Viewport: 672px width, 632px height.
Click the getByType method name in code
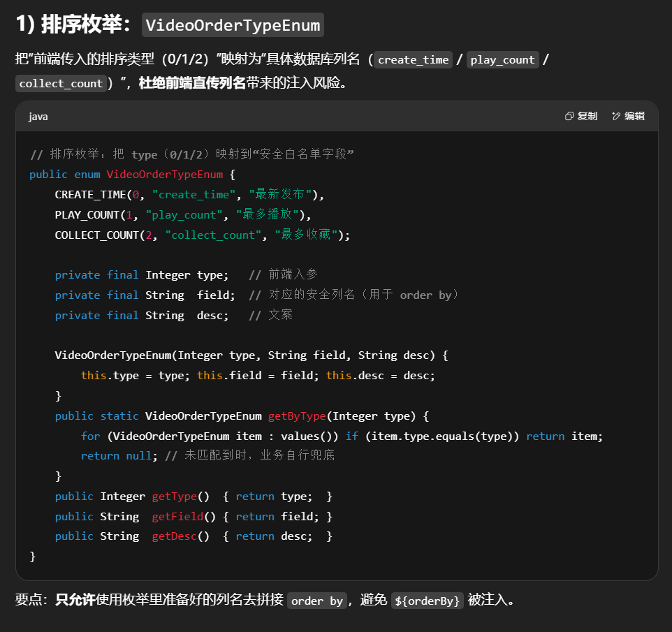point(297,416)
